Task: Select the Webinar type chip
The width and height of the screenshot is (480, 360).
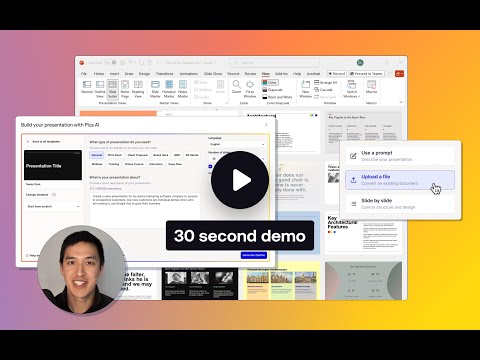Action: point(97,164)
